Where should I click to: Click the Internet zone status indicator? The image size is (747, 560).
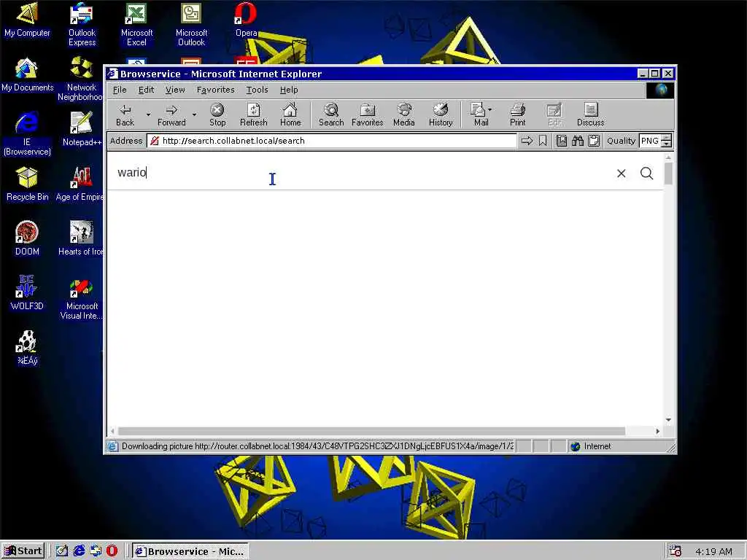(591, 446)
